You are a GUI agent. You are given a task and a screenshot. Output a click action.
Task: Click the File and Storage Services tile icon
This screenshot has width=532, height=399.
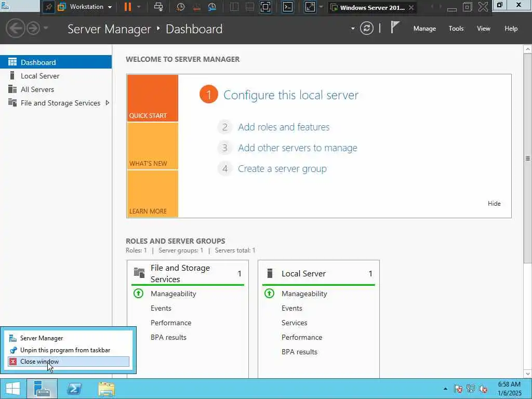[139, 272]
